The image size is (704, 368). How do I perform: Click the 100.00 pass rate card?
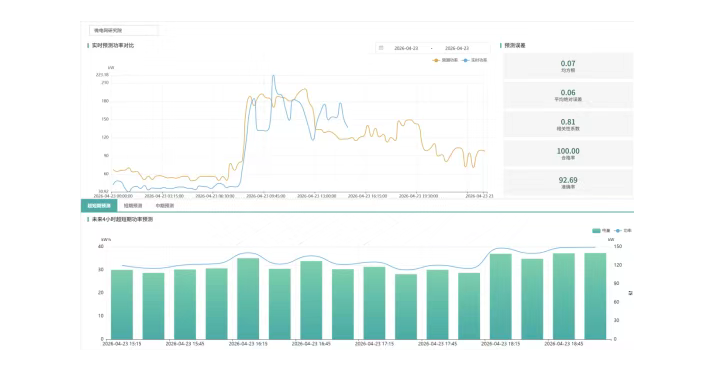[x=568, y=153]
